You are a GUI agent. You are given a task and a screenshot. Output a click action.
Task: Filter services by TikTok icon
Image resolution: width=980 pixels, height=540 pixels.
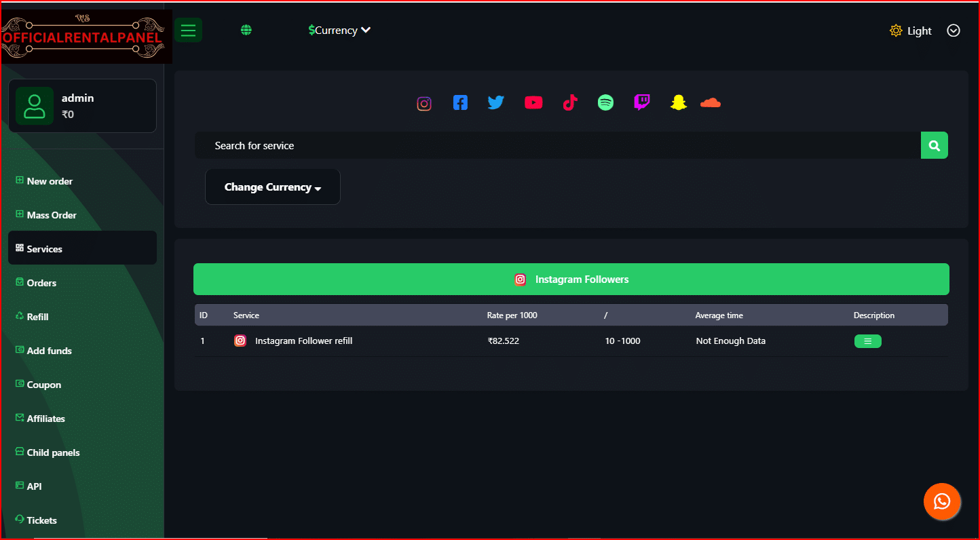click(x=570, y=103)
